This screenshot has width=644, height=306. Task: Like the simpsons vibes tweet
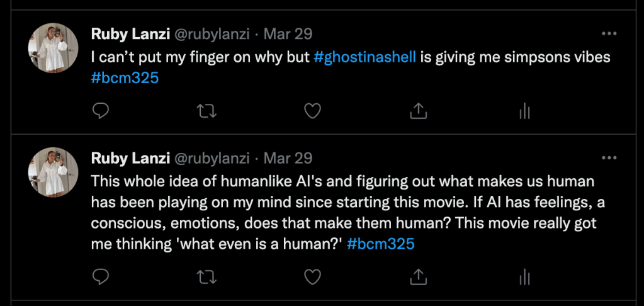pos(312,111)
